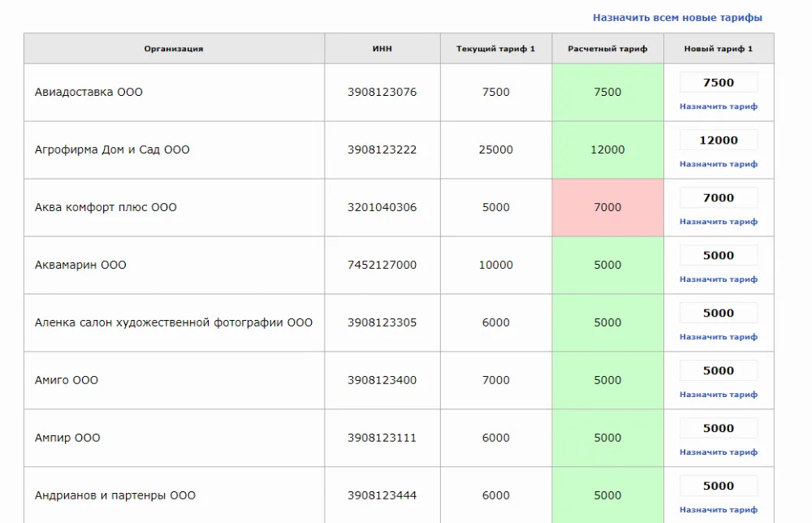The width and height of the screenshot is (812, 523).
Task: Focus new tariff input for Амиго ООО
Action: (718, 371)
